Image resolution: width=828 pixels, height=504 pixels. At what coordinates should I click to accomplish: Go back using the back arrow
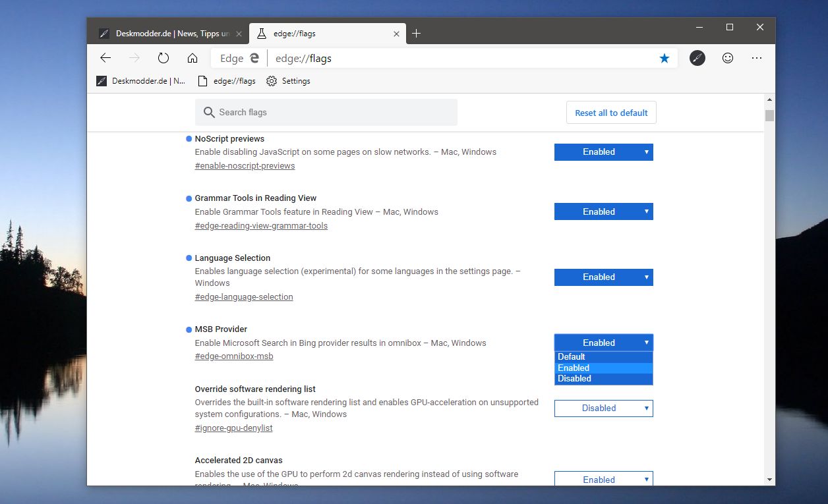(x=105, y=58)
